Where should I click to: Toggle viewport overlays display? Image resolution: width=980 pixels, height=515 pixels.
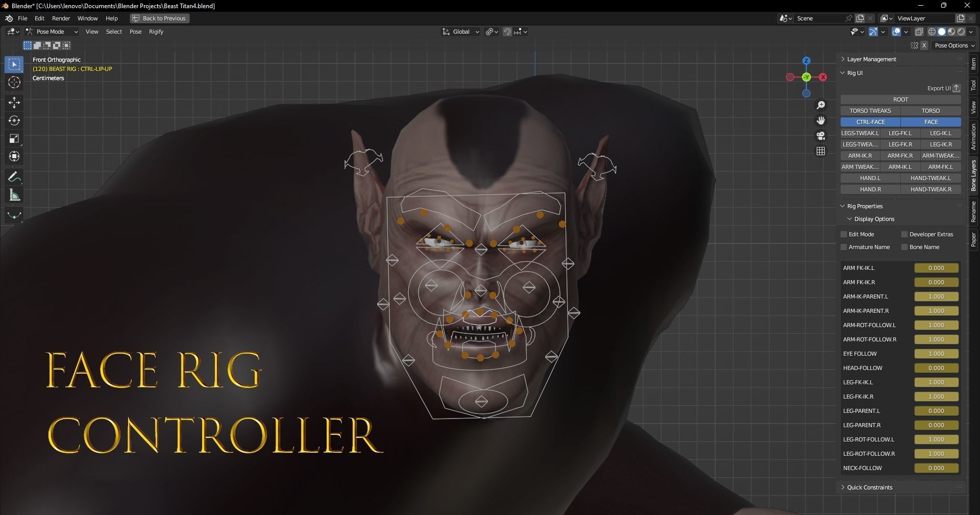click(x=896, y=32)
